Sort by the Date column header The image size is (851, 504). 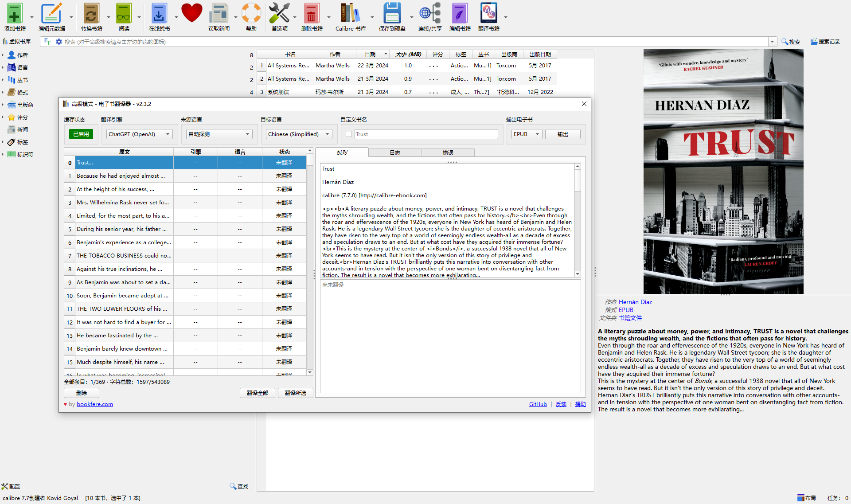pos(373,54)
